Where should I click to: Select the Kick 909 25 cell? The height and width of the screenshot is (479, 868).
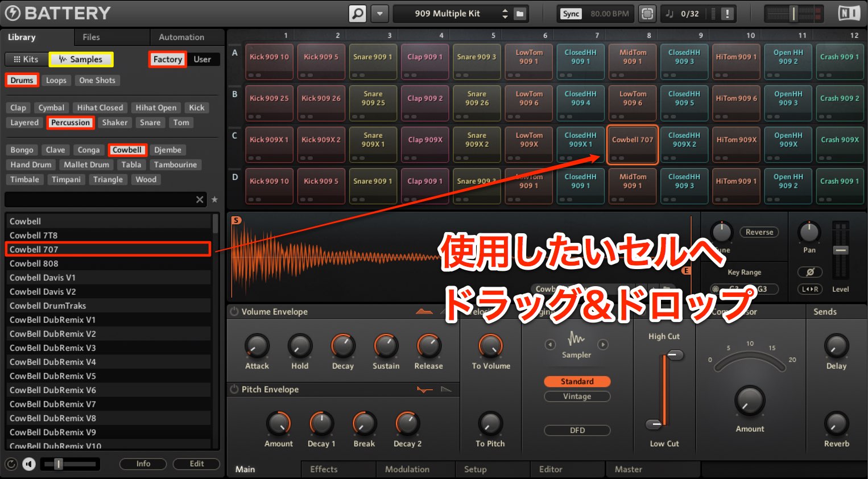click(269, 103)
